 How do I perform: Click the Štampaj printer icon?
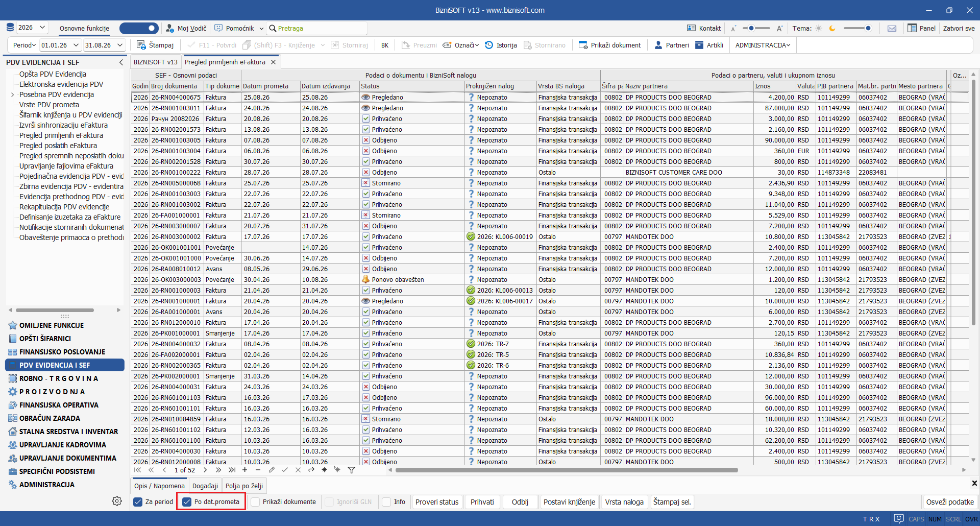141,45
